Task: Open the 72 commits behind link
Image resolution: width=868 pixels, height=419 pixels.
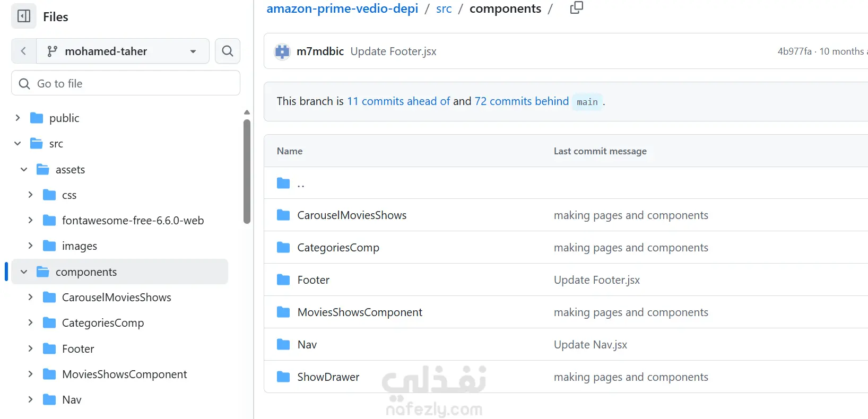Action: [521, 101]
